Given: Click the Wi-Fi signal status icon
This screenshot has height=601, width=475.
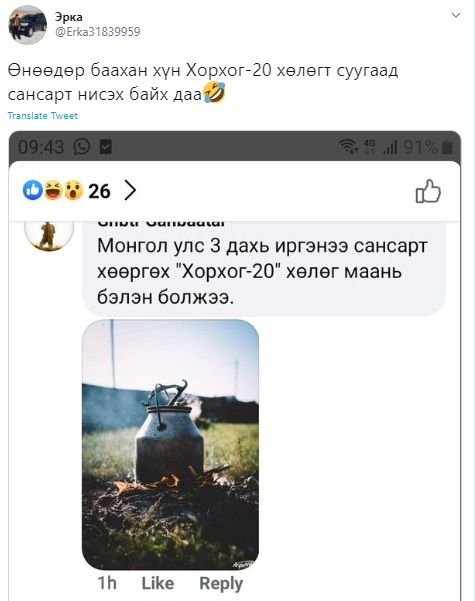Looking at the screenshot, I should coord(348,147).
